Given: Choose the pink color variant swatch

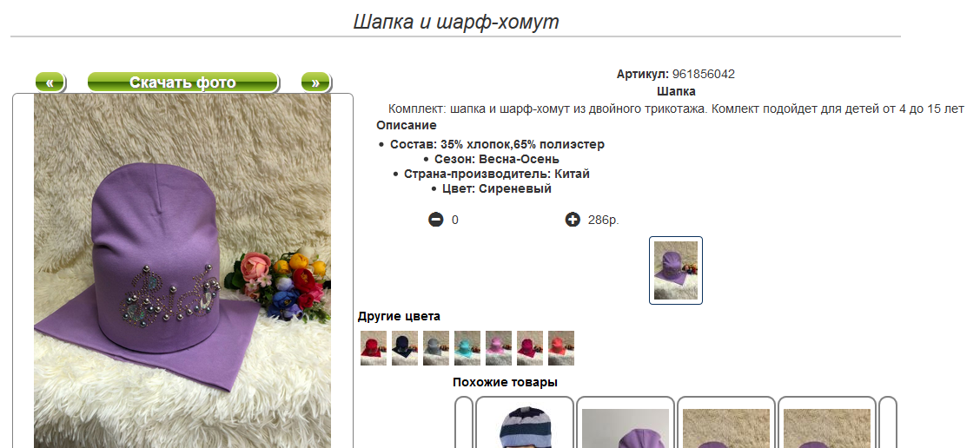Looking at the screenshot, I should (499, 348).
